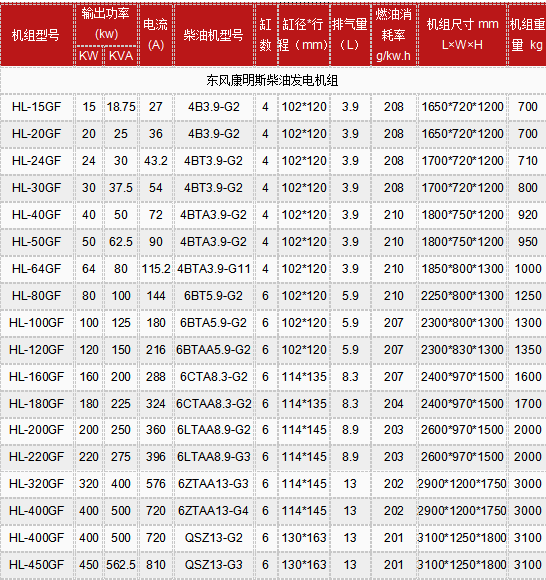Select engine model 6CTAA8.3-G2

tap(213, 404)
